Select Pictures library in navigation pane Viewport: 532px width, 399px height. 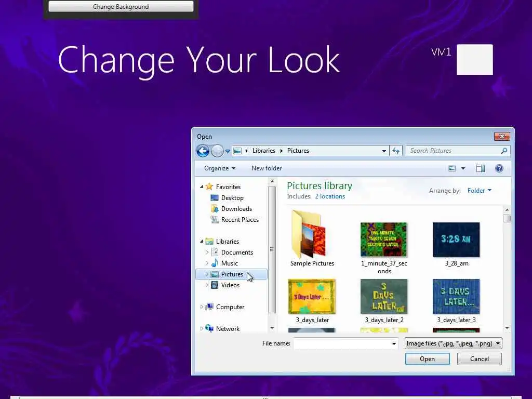(x=232, y=274)
